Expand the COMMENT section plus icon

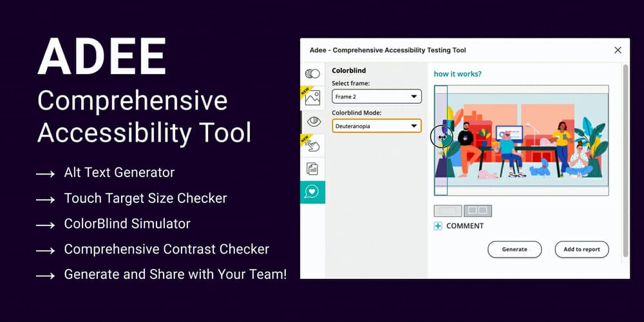point(438,226)
